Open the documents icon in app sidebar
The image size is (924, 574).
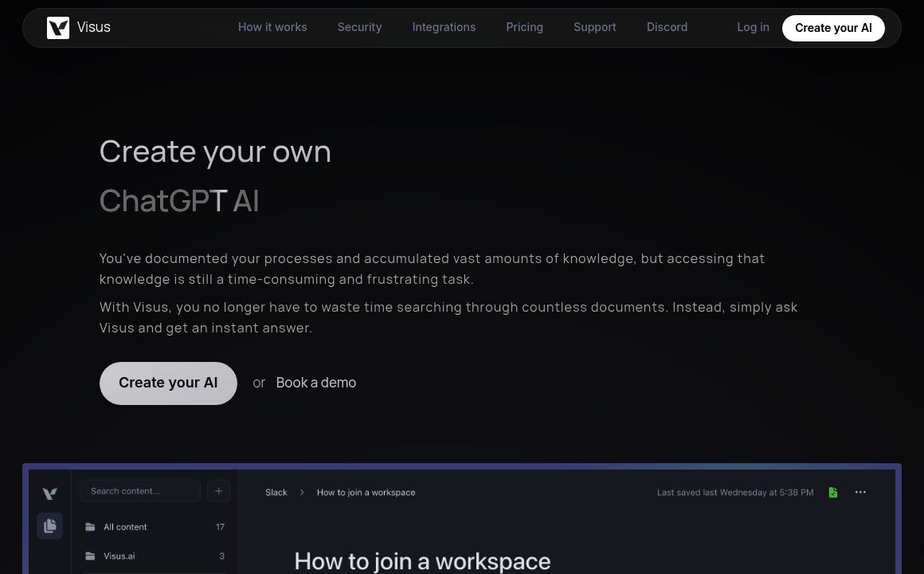pos(49,526)
